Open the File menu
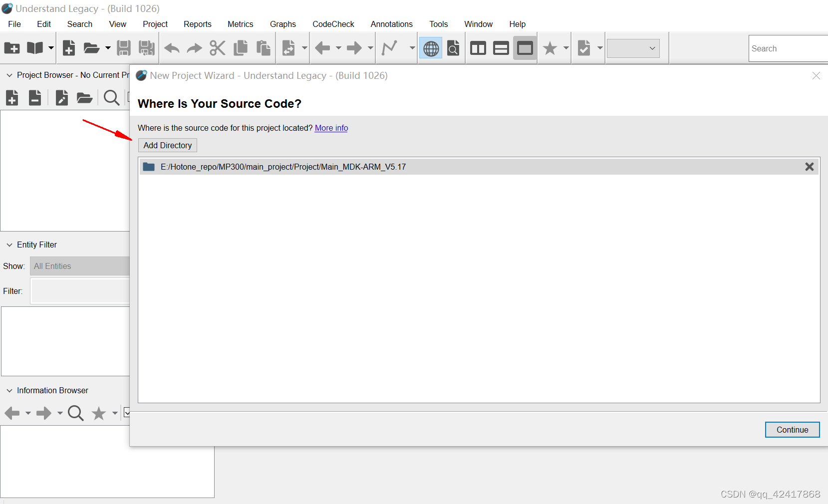This screenshot has height=504, width=828. coord(14,24)
